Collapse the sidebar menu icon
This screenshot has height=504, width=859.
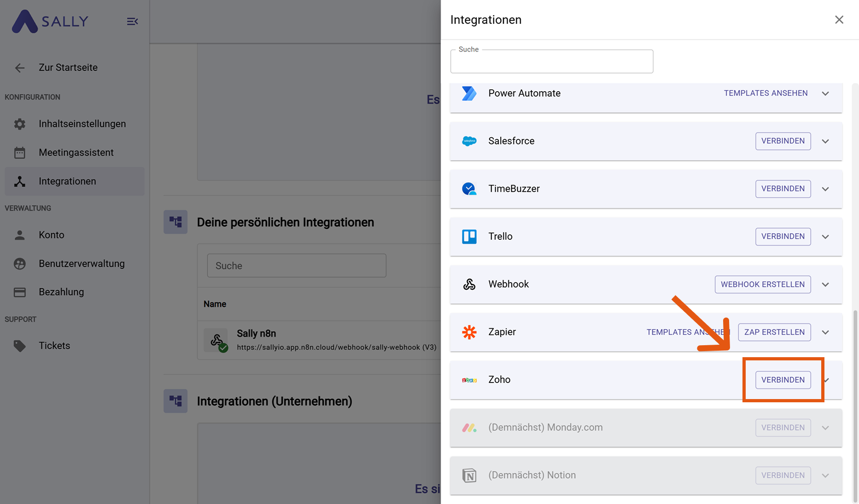click(132, 21)
